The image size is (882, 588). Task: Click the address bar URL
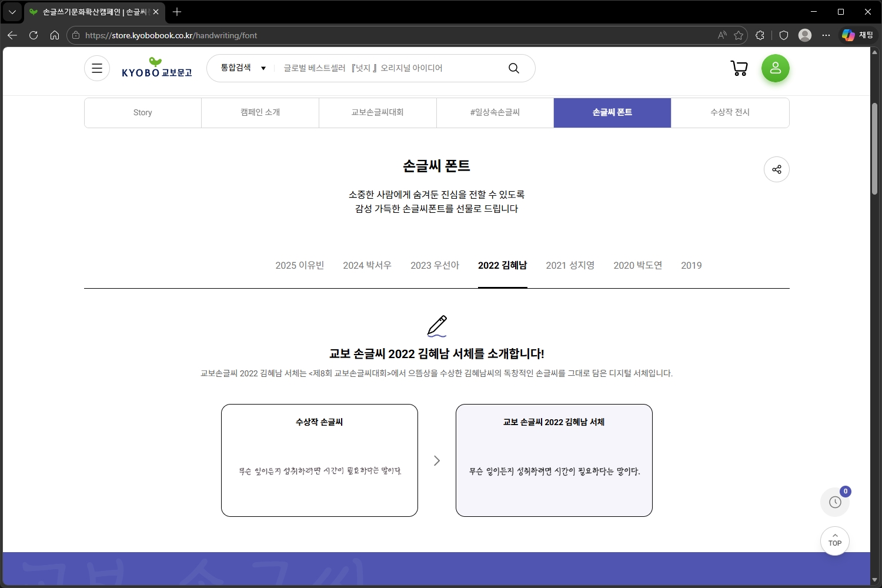coord(171,35)
